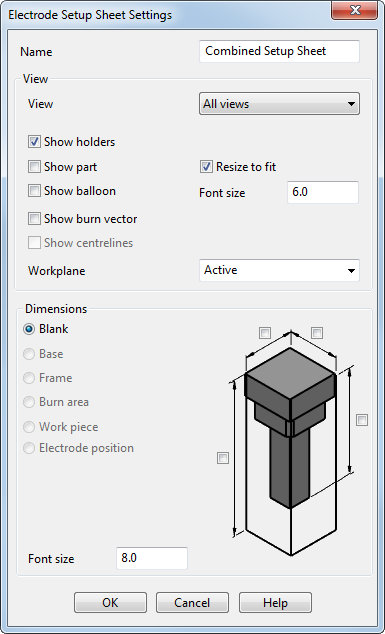Image resolution: width=385 pixels, height=634 pixels.
Task: Confirm settings with the OK button
Action: click(x=110, y=603)
